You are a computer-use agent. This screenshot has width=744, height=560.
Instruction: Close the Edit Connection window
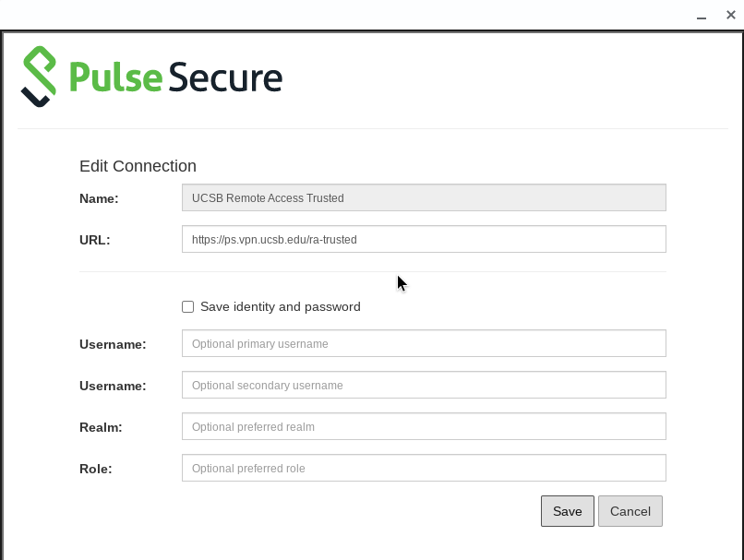point(730,15)
